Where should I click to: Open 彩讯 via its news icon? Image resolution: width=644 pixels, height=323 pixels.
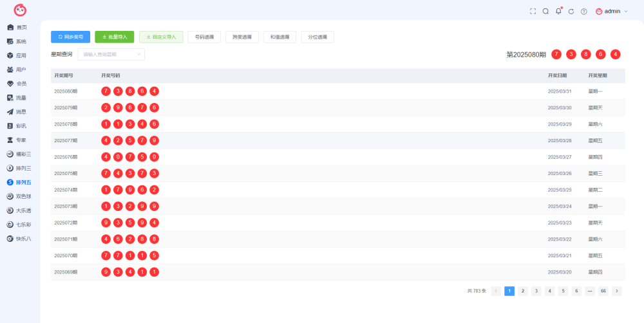(10, 126)
